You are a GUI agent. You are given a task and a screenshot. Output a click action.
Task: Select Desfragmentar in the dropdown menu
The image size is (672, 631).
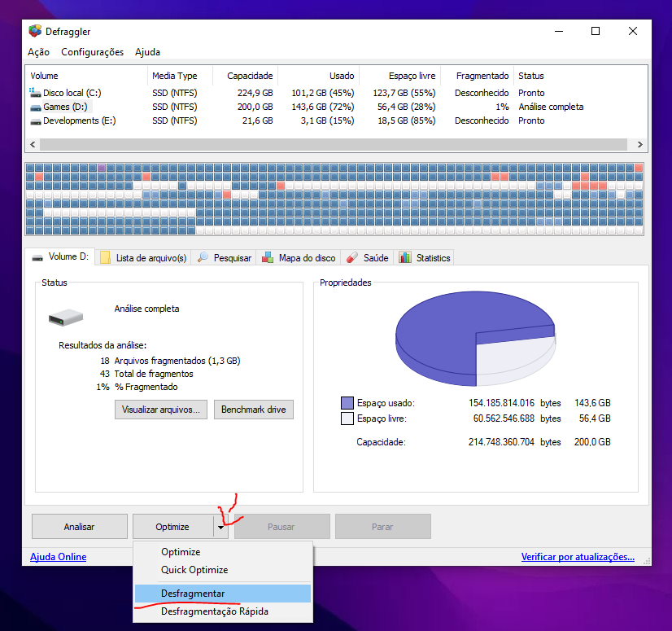(223, 594)
